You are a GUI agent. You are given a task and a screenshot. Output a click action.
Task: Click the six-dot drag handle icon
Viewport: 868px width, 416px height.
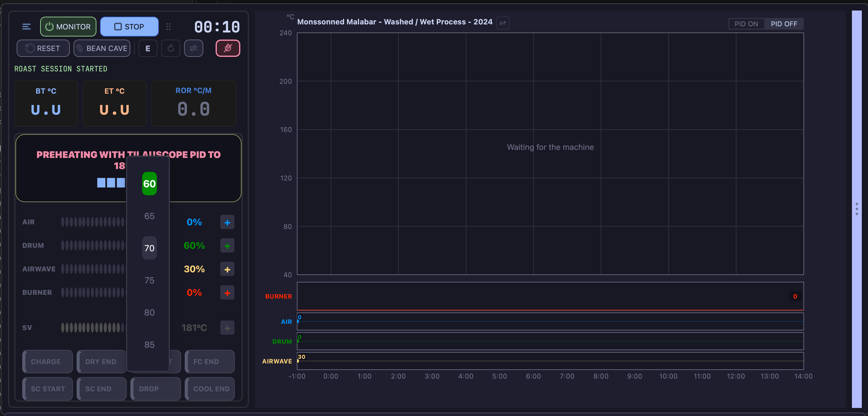(168, 27)
